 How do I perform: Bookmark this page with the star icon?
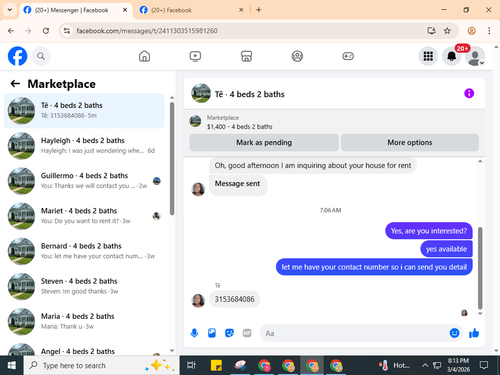pos(447,31)
